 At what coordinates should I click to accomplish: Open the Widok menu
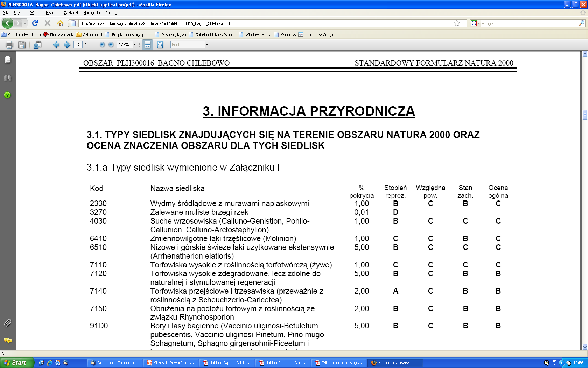pos(35,13)
